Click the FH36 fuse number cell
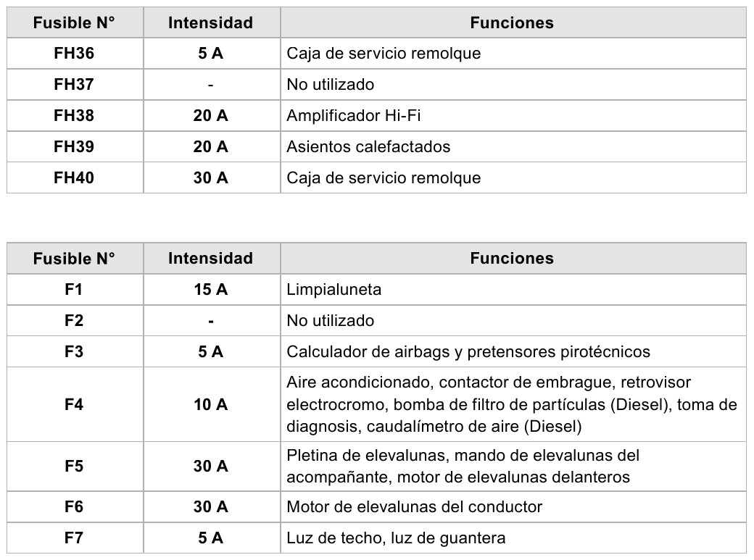Viewport: 754px width, 560px height. click(x=74, y=54)
